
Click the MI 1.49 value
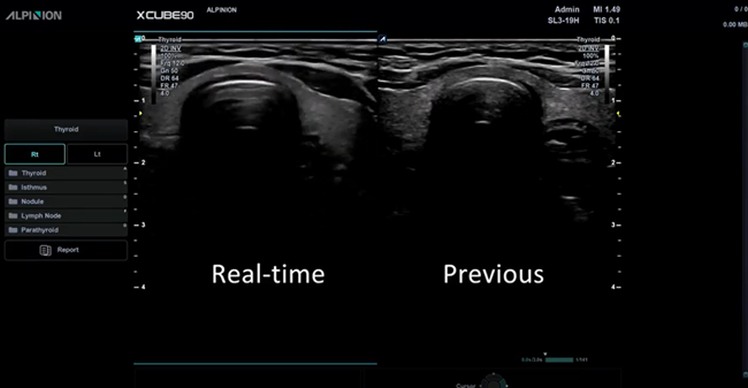coord(606,10)
